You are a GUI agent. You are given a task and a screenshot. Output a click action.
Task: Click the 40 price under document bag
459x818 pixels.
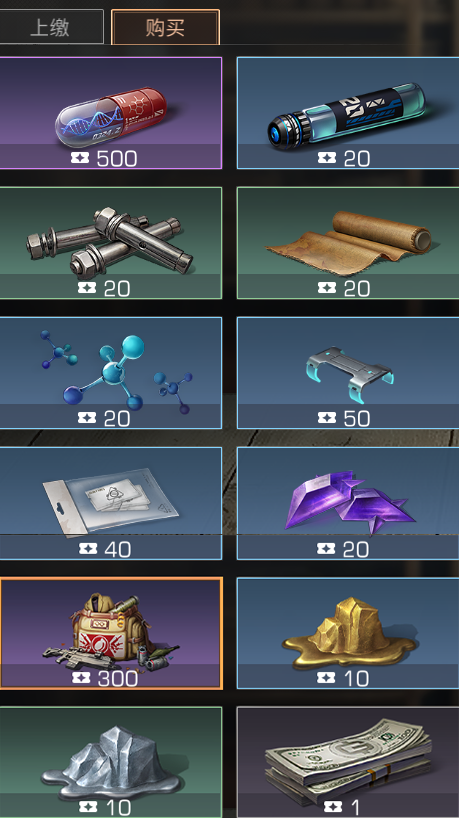point(117,549)
